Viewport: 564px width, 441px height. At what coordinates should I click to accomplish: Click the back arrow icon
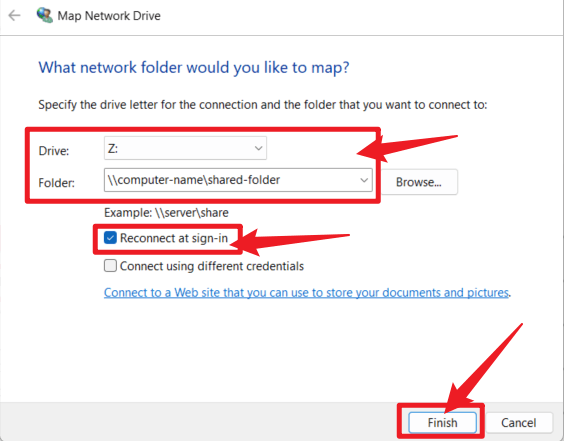click(14, 15)
